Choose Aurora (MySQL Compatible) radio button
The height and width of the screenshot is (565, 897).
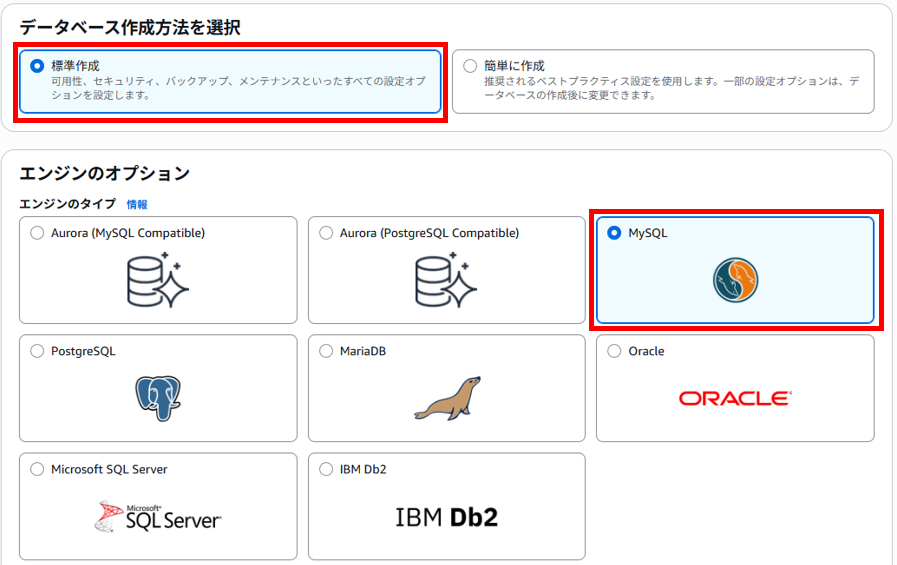tap(37, 233)
